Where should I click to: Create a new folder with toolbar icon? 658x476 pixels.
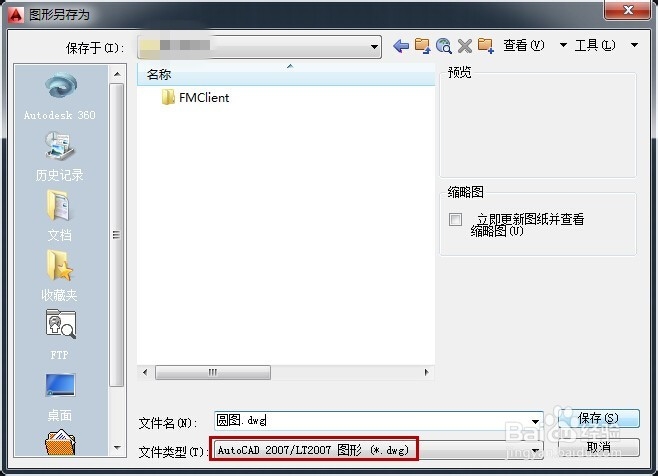pyautogui.click(x=486, y=45)
